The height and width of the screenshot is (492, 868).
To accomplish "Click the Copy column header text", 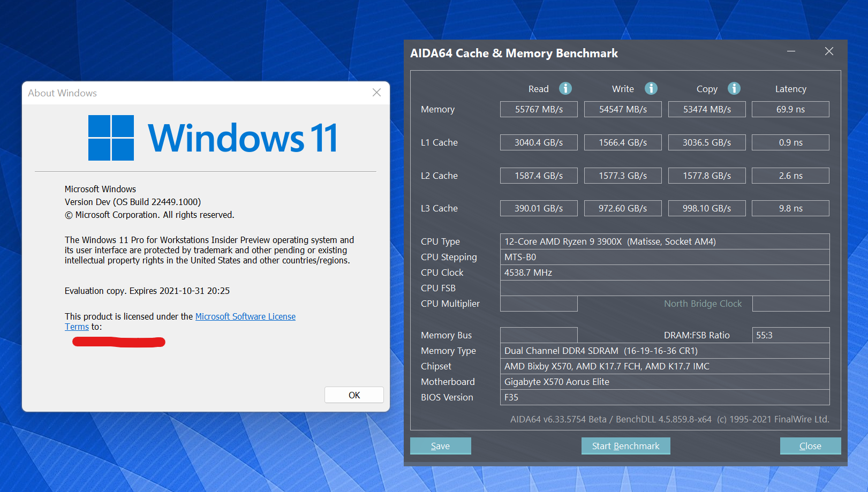I will 707,89.
